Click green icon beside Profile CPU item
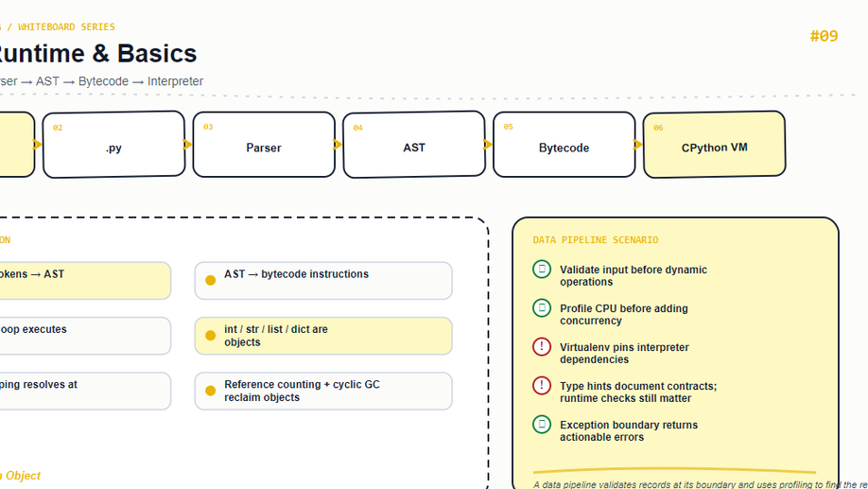The height and width of the screenshot is (489, 868). [x=542, y=308]
